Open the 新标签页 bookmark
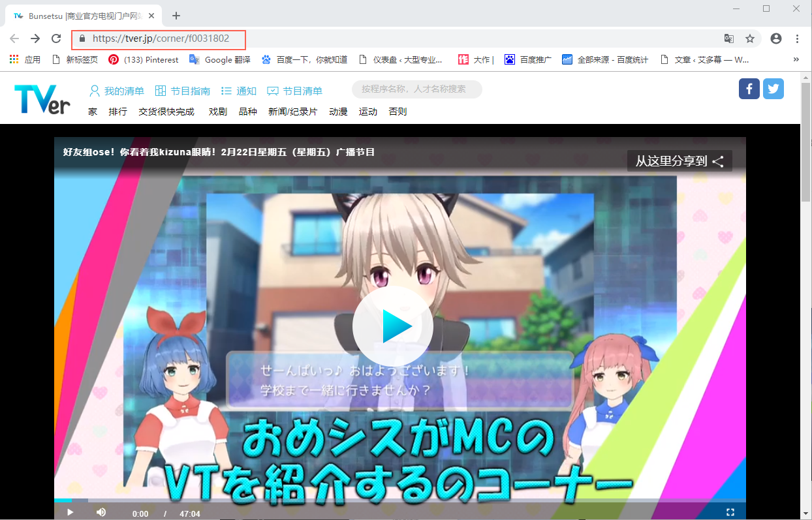This screenshot has height=520, width=812. point(75,59)
